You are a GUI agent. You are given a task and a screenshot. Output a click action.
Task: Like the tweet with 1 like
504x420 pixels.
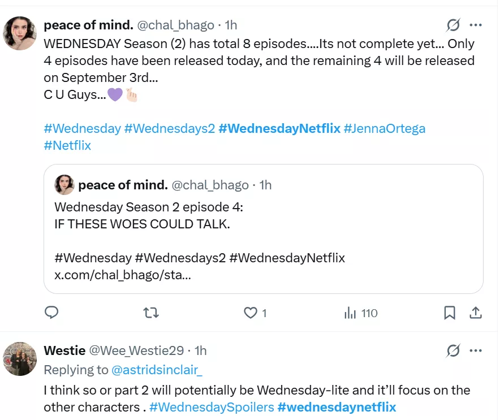point(250,313)
